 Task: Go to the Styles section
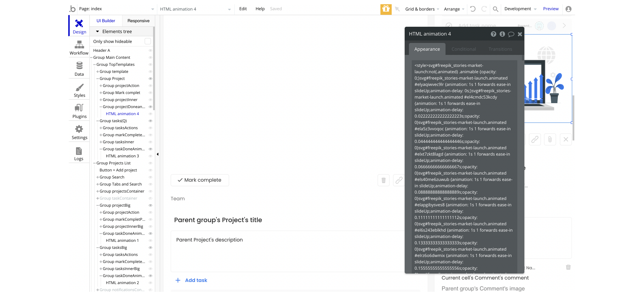click(79, 90)
